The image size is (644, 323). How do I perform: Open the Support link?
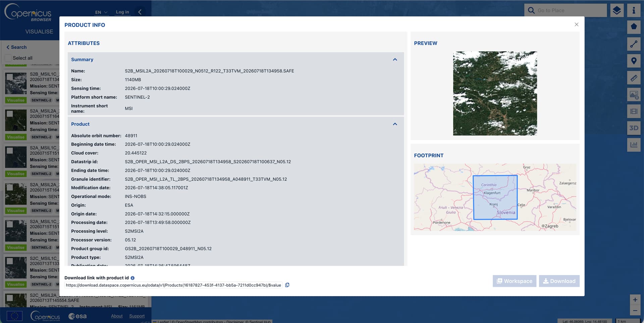pos(137,316)
